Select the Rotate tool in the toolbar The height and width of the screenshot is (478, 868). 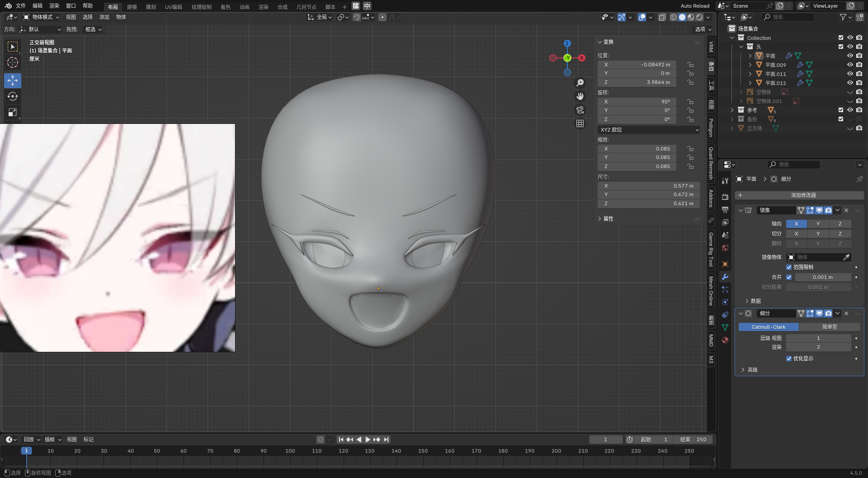[13, 96]
